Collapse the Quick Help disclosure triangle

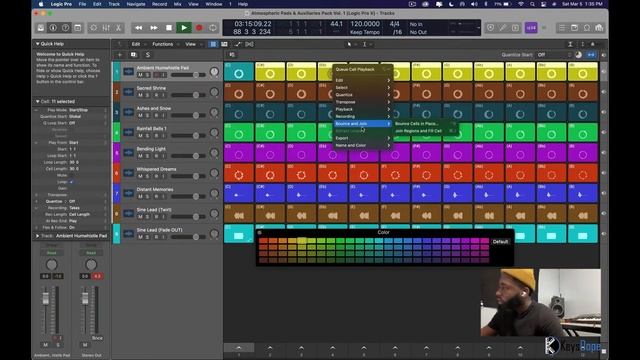(38, 44)
